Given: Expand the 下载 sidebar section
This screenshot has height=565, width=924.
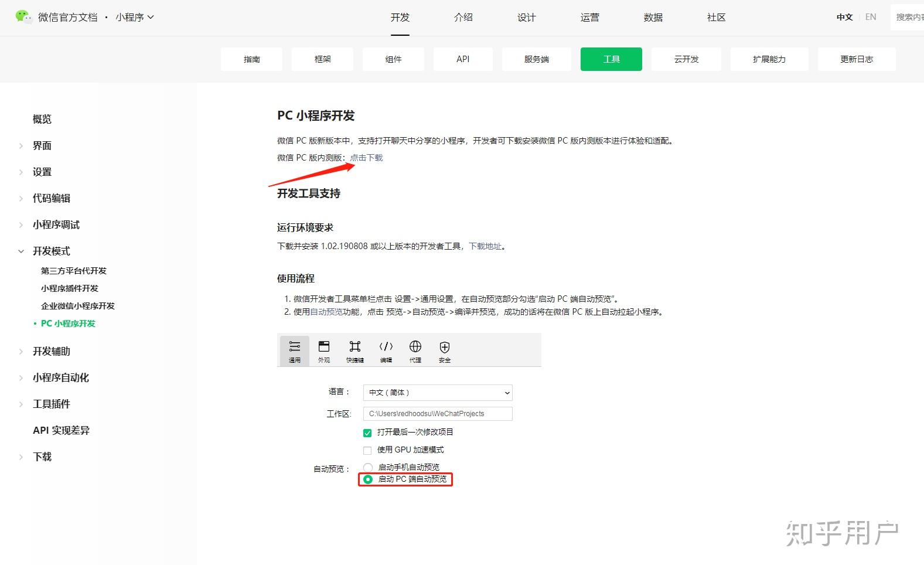Looking at the screenshot, I should (x=21, y=457).
